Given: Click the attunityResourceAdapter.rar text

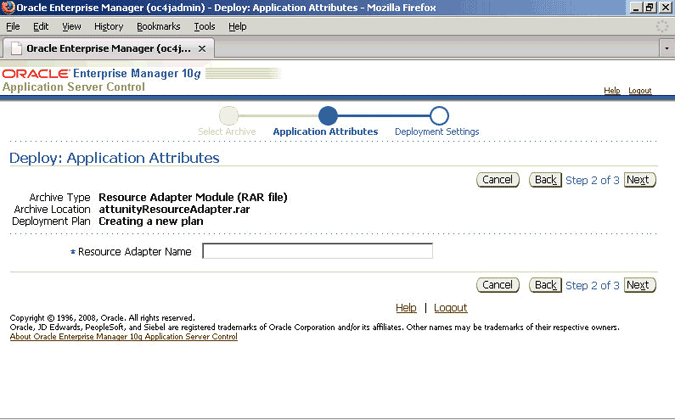Looking at the screenshot, I should (174, 210).
